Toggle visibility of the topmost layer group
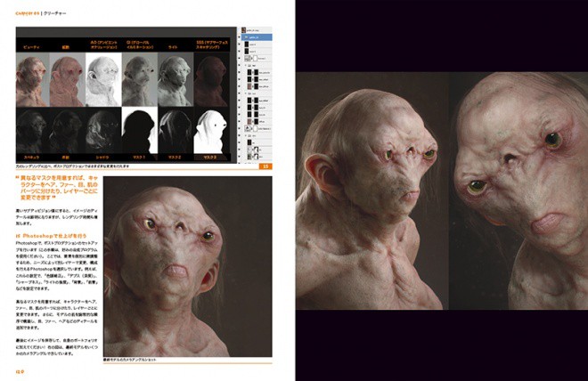 [239, 65]
